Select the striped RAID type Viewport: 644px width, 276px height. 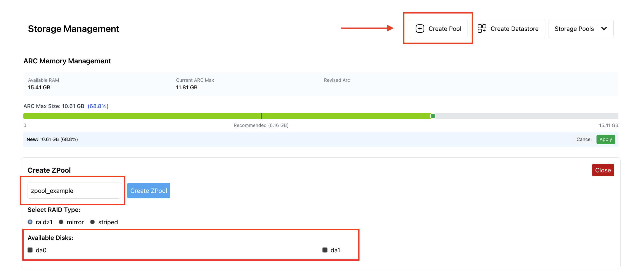[x=92, y=222]
